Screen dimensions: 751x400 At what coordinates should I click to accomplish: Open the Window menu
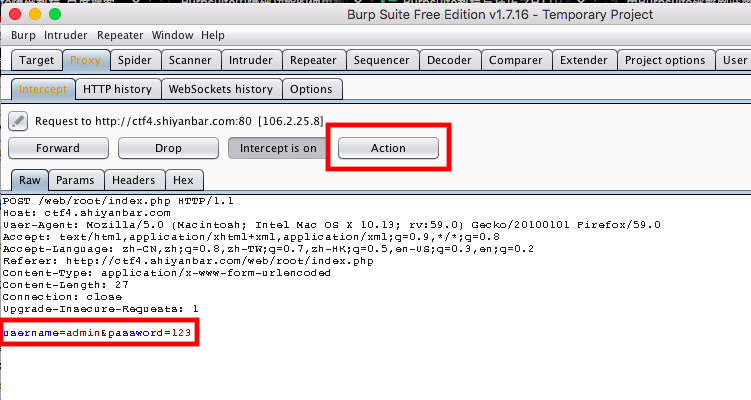tap(172, 35)
